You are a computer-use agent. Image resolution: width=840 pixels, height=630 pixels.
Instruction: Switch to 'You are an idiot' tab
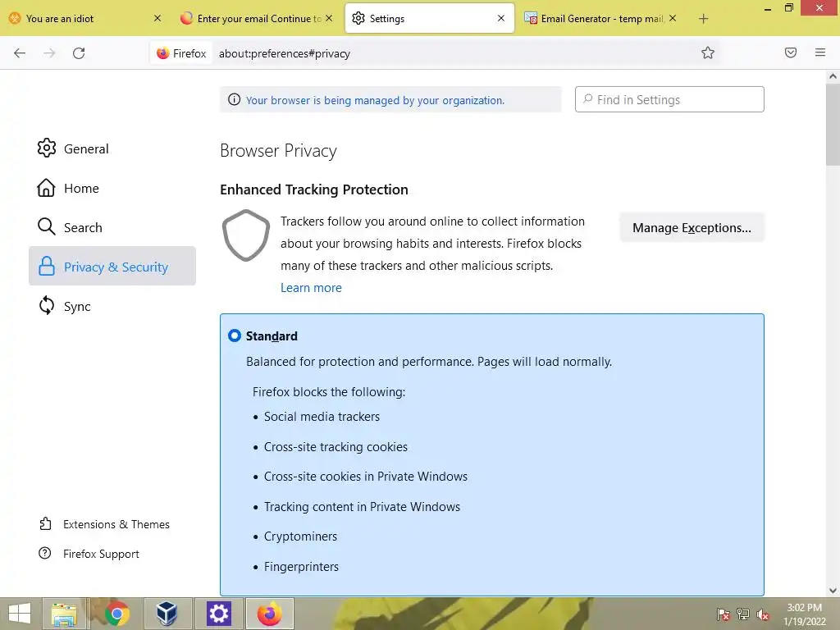(85, 18)
